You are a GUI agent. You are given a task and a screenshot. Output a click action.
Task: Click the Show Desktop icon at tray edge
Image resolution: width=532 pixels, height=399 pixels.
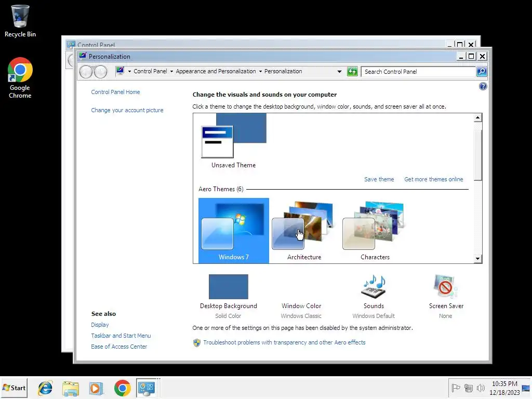tap(526, 388)
